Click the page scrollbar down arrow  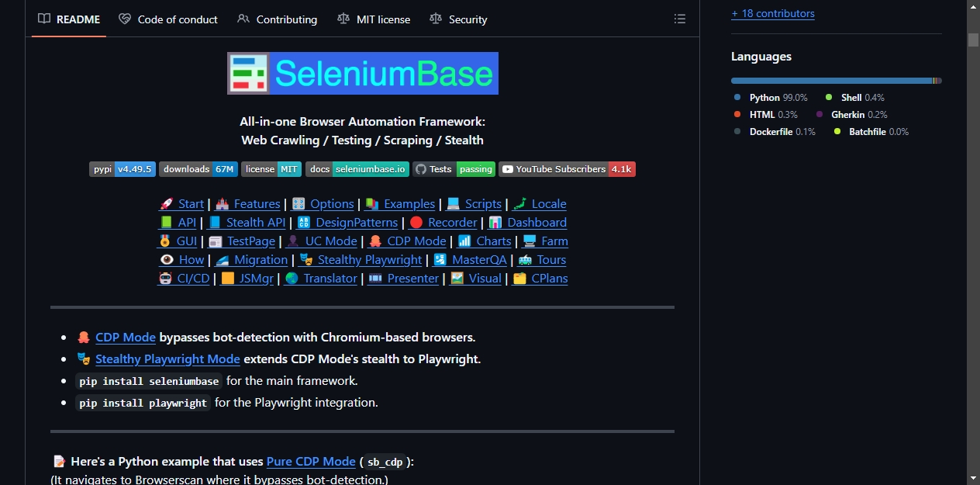pos(973,476)
